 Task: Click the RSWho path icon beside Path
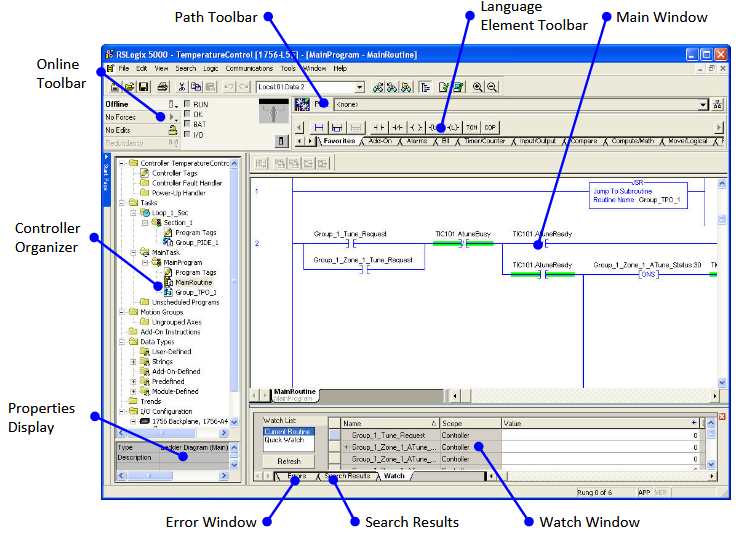coord(302,104)
